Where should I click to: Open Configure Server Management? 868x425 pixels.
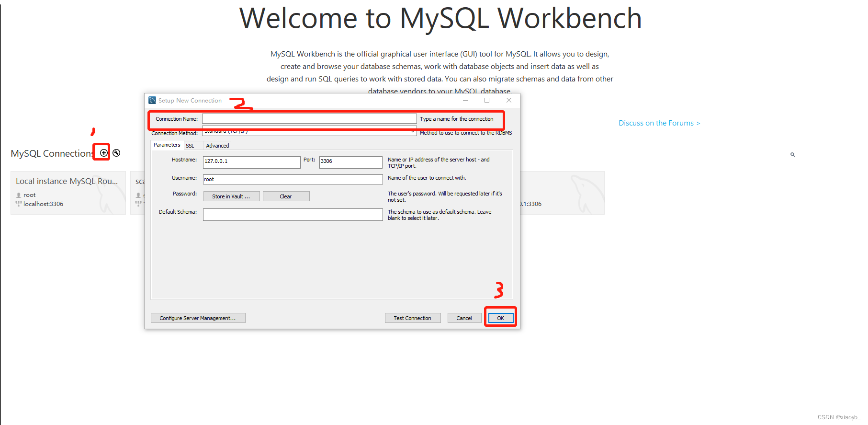(x=198, y=318)
